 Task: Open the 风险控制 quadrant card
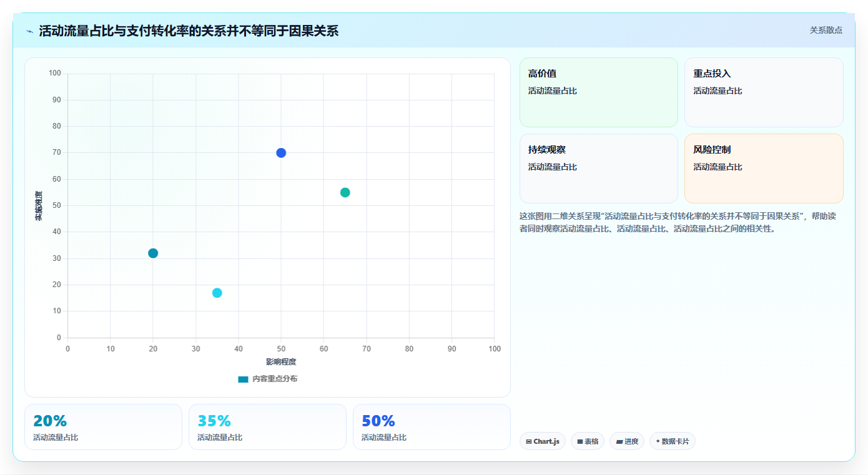point(764,169)
